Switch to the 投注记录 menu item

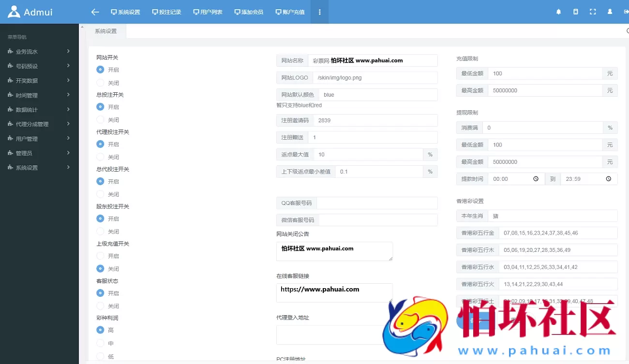pyautogui.click(x=166, y=12)
